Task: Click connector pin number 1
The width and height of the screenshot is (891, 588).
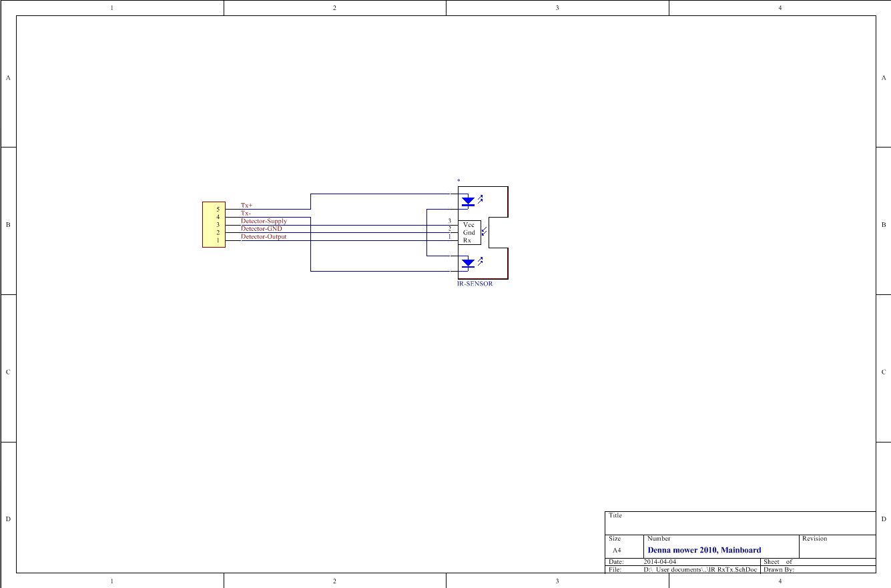Action: tap(218, 240)
